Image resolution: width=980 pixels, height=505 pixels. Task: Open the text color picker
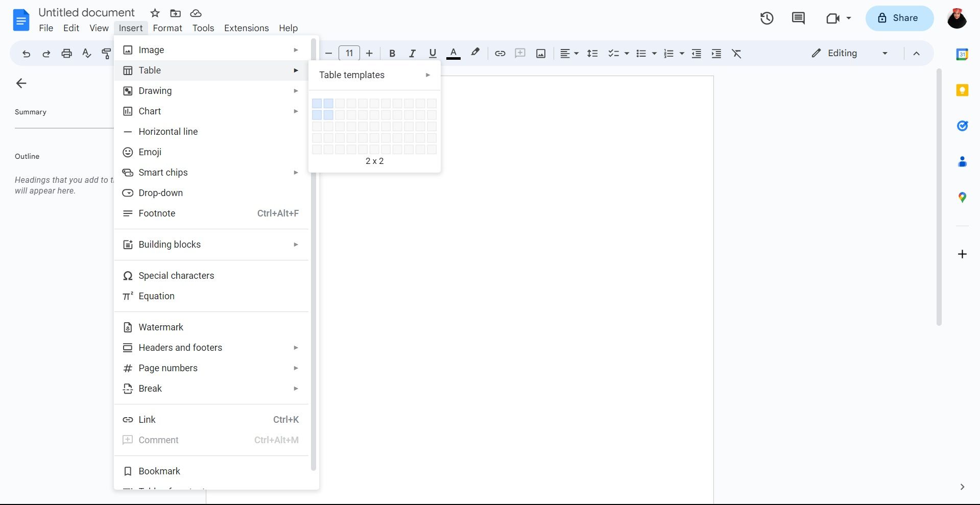point(453,53)
